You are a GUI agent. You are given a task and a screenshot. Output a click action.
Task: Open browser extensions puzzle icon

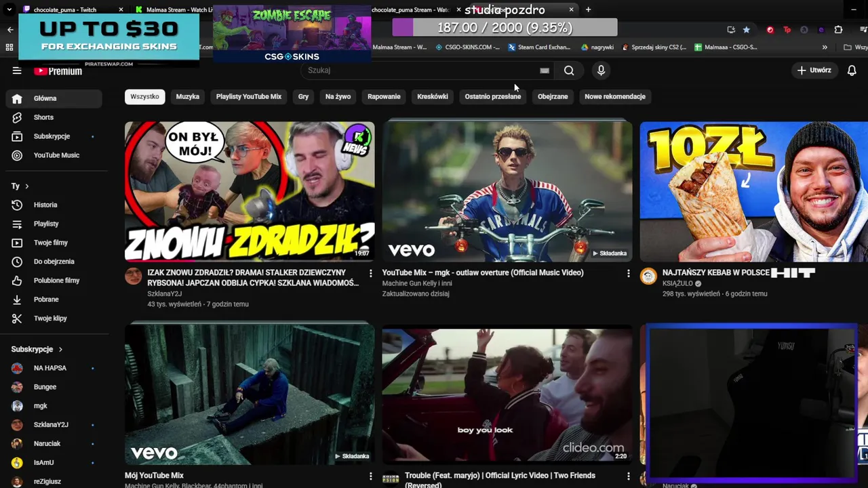[838, 30]
